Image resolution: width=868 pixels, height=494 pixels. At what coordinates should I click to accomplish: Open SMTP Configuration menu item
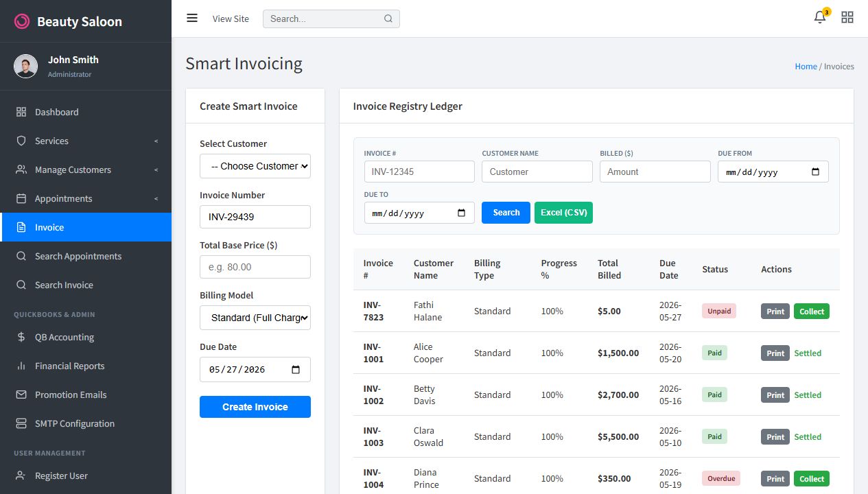pyautogui.click(x=86, y=423)
